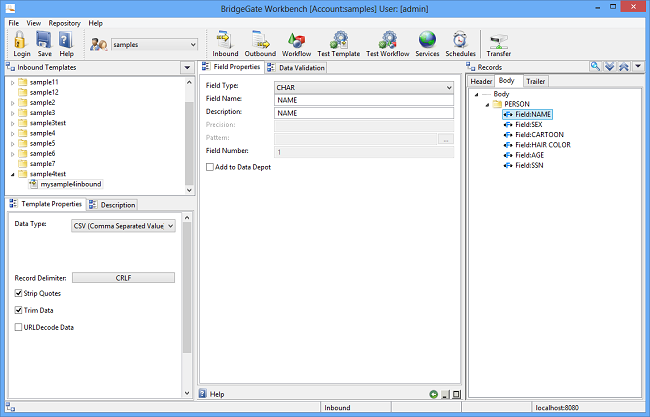Open the Inbound Templates panel menu arrow
This screenshot has width=650, height=417.
(x=187, y=68)
